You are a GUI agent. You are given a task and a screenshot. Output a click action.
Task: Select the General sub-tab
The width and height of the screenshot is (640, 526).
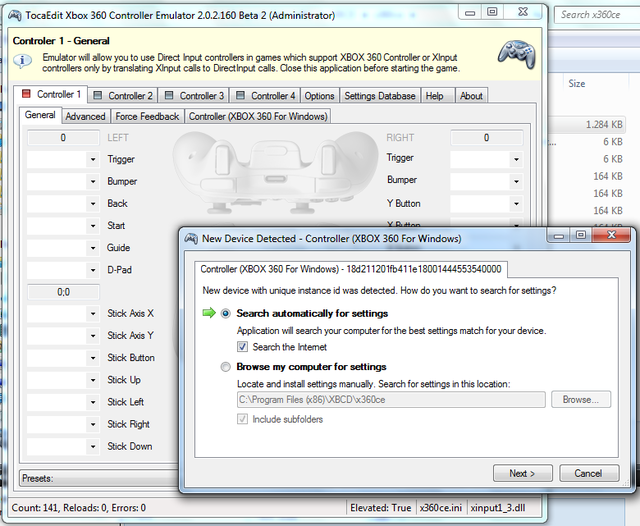[40, 115]
